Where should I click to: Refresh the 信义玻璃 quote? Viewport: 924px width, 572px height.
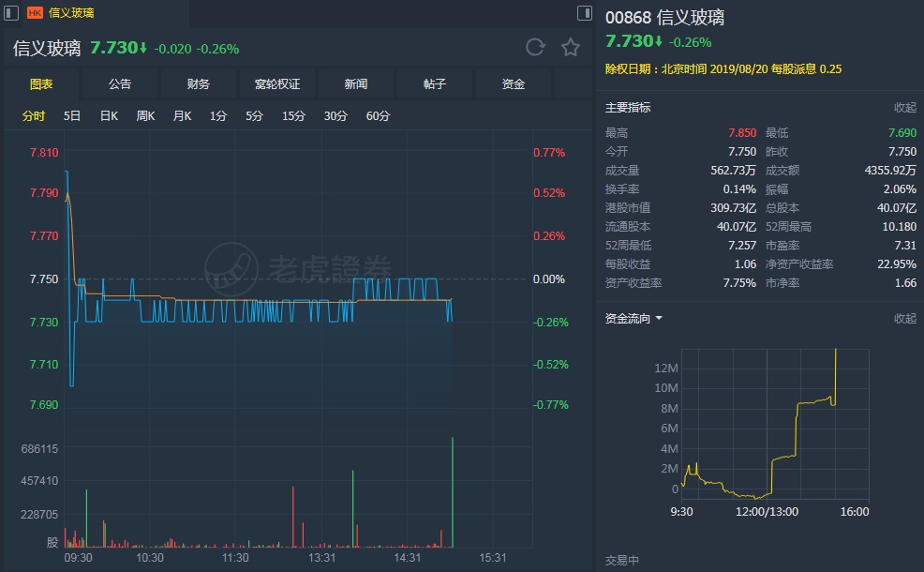pyautogui.click(x=535, y=47)
